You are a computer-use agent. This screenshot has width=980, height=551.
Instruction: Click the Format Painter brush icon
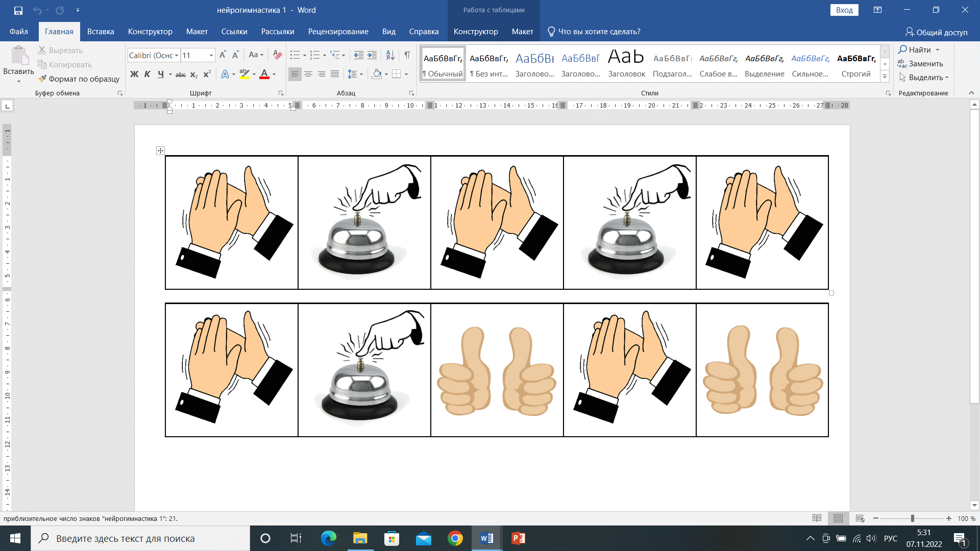click(x=43, y=79)
